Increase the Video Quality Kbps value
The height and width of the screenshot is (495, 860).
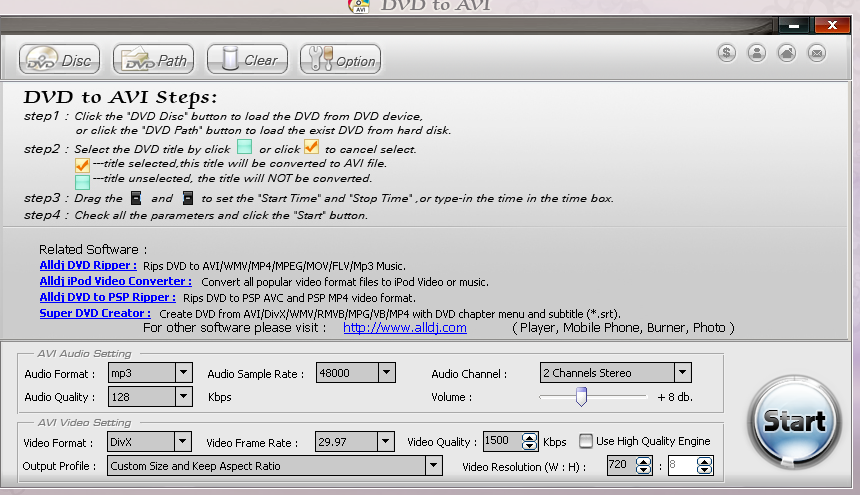(x=529, y=437)
